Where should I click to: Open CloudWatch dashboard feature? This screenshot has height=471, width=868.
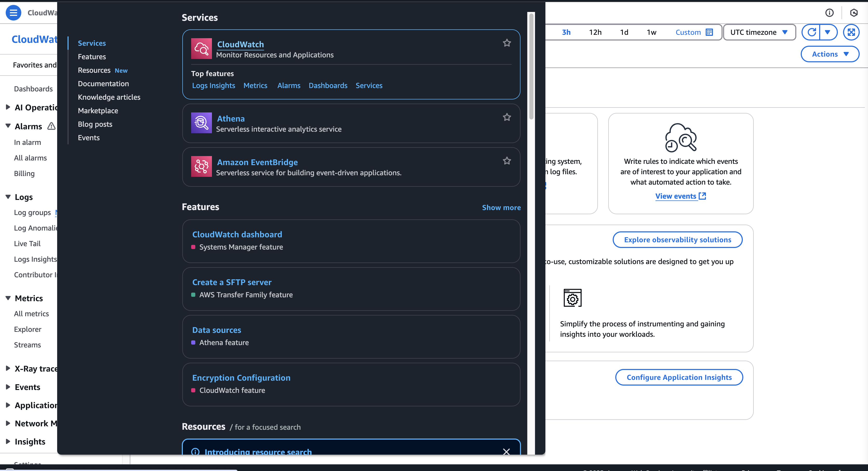237,234
